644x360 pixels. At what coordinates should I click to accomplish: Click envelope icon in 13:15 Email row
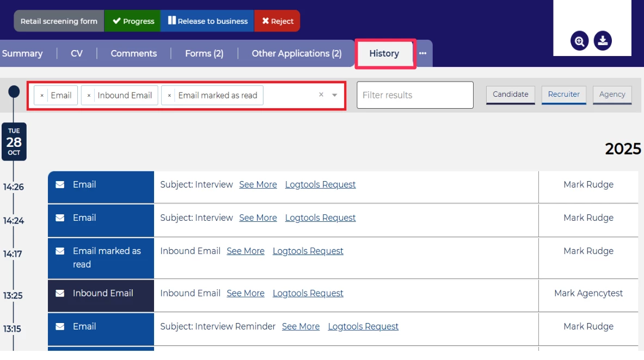click(60, 327)
